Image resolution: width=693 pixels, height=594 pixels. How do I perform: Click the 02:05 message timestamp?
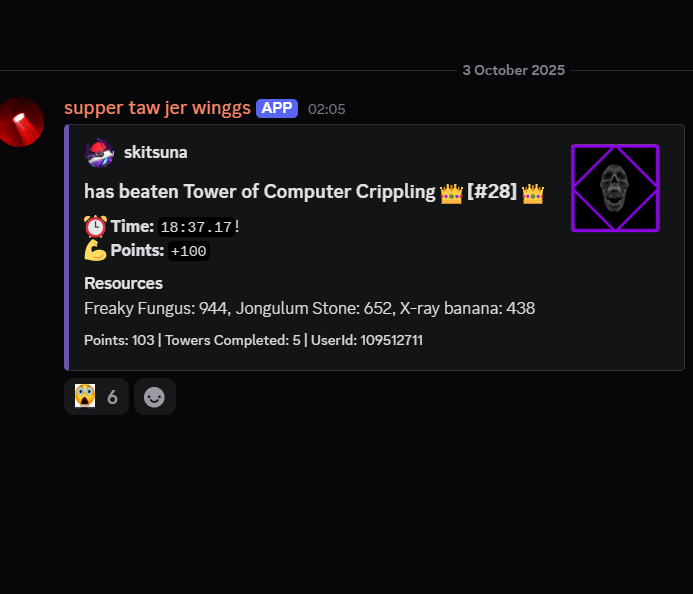tap(327, 109)
